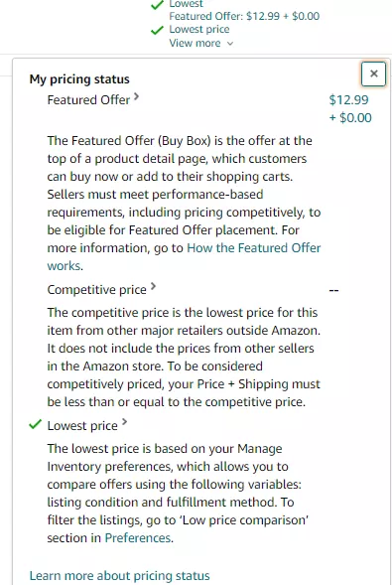
Task: Click the green checkmark next to View more's Lowest price
Action: [157, 30]
